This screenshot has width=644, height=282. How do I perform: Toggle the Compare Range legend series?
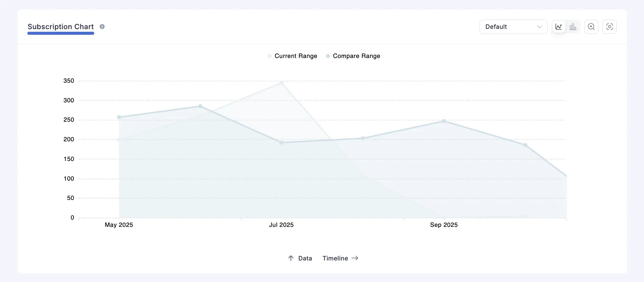tap(356, 56)
